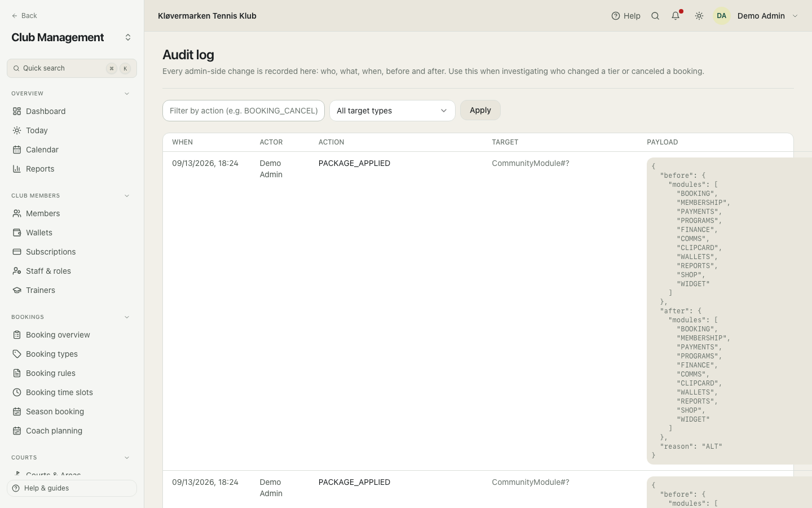This screenshot has height=508, width=812.
Task: Go Back using the arrow link
Action: (24, 16)
